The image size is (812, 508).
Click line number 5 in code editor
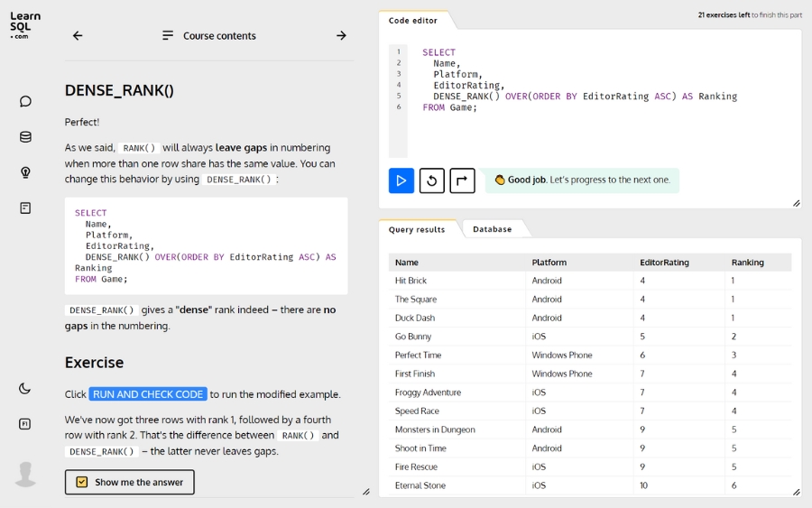point(398,96)
